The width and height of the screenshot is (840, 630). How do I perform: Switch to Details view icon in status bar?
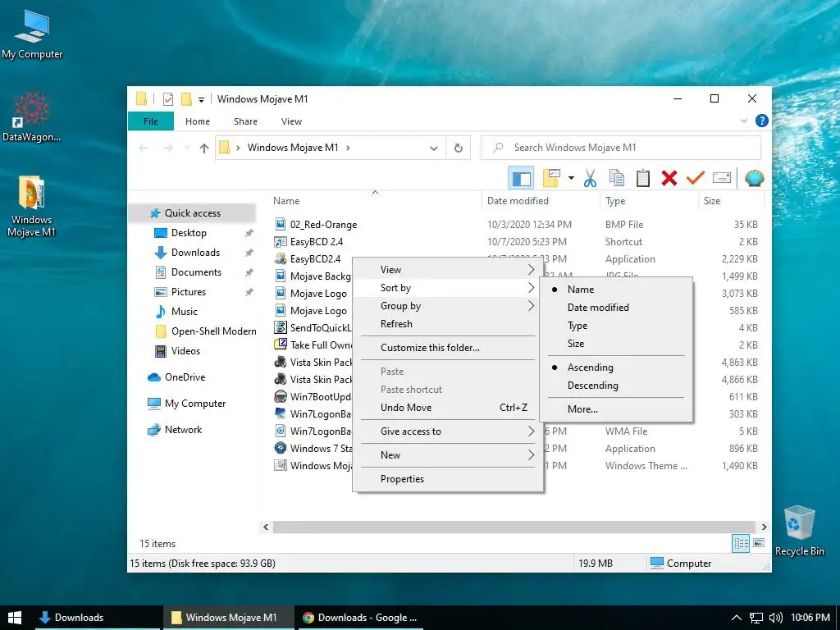(x=741, y=544)
